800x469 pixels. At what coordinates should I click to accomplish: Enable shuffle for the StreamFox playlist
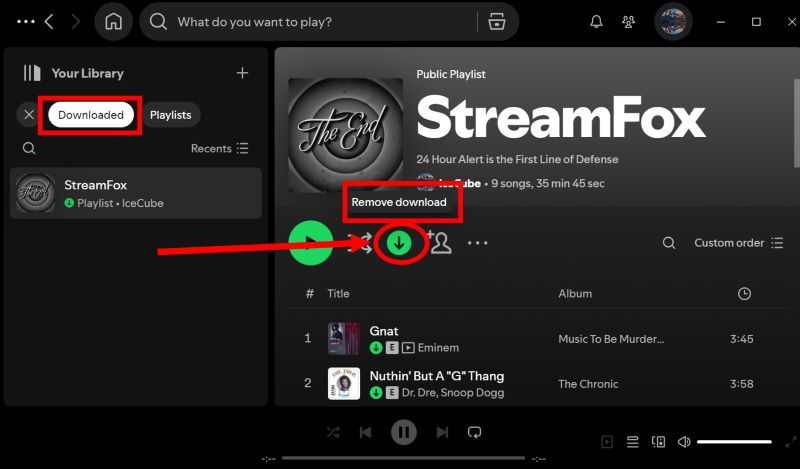coord(361,243)
